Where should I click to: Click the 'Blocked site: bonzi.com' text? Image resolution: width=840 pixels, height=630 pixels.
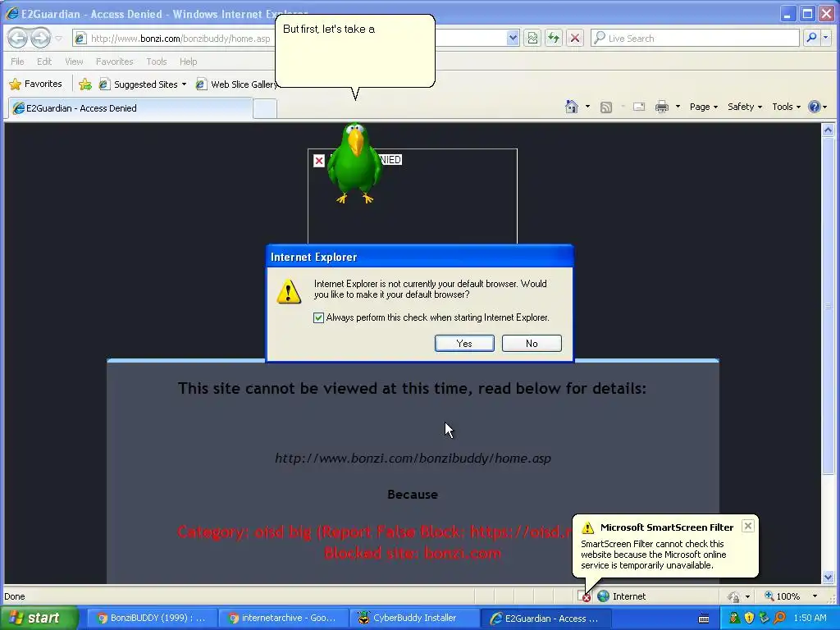point(413,553)
